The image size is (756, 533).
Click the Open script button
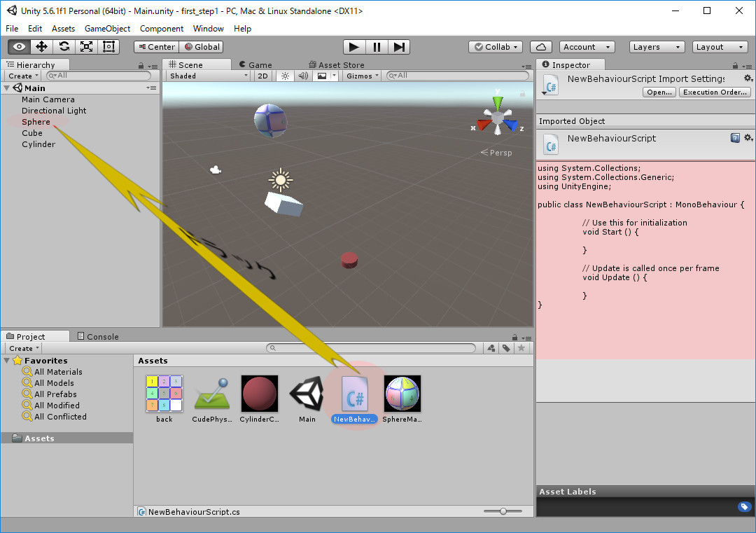pos(659,92)
